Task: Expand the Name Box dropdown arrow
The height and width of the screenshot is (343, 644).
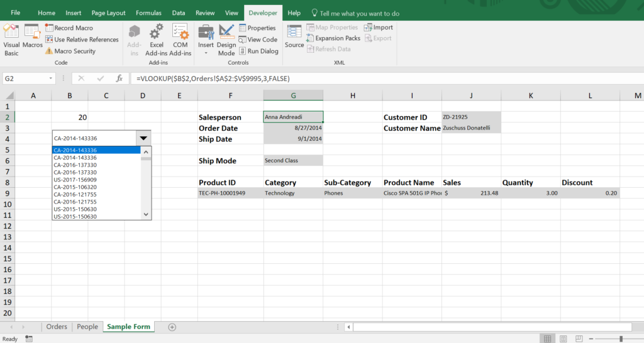Action: [50, 79]
